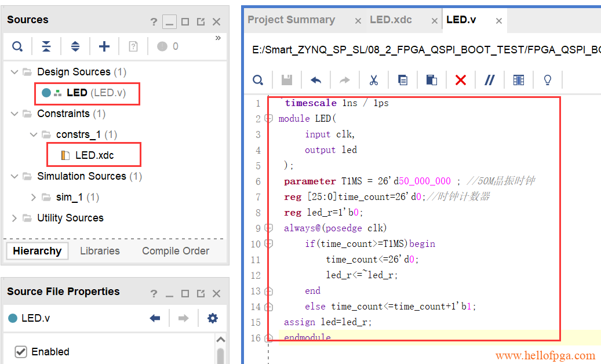Add sources with the plus icon
The width and height of the screenshot is (601, 364).
pyautogui.click(x=104, y=46)
